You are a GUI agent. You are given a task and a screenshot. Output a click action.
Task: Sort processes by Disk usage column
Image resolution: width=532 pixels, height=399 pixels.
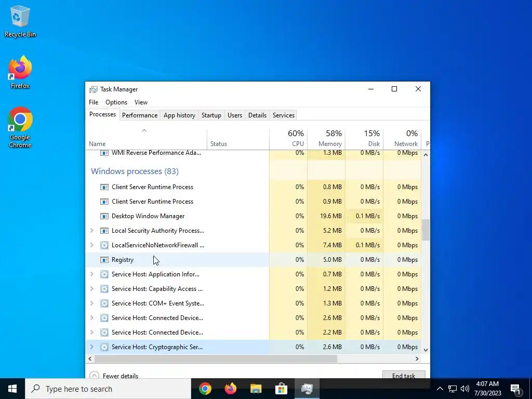pos(364,139)
